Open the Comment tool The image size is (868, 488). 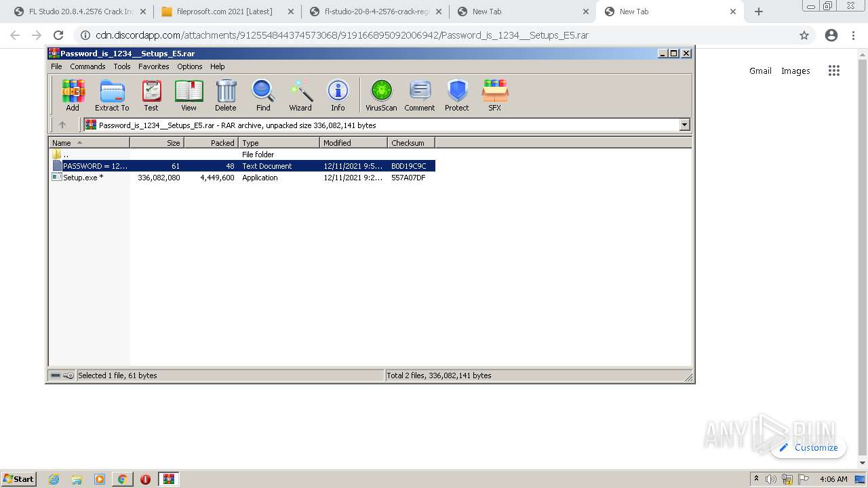(420, 95)
